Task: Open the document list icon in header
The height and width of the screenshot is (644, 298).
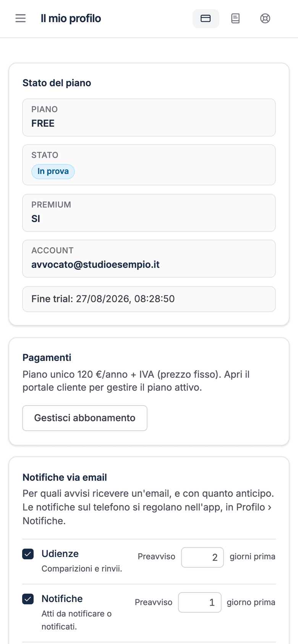Action: tap(235, 18)
